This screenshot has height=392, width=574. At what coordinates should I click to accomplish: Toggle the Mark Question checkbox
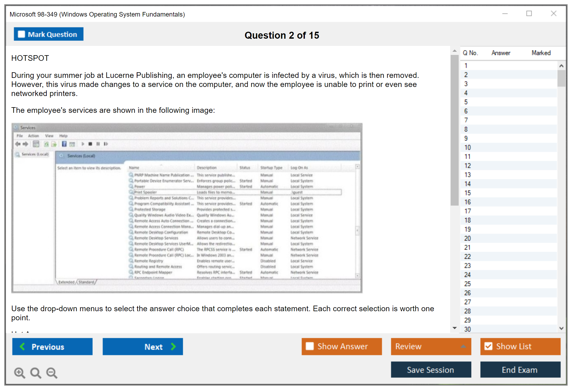pos(21,34)
